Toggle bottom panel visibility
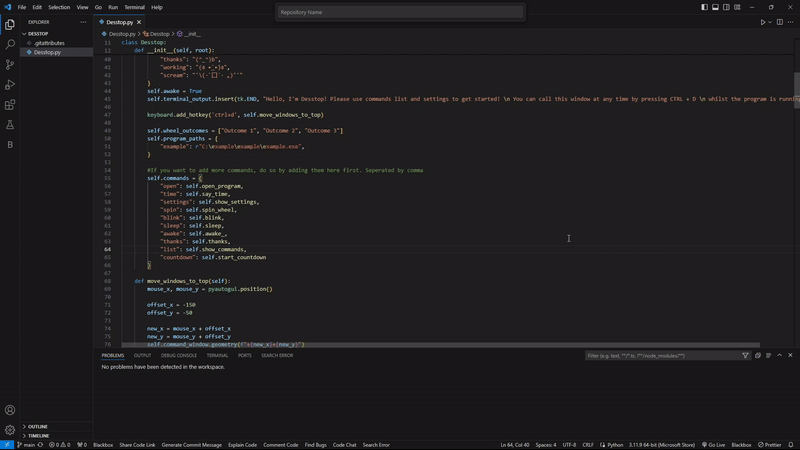This screenshot has height=450, width=800. [x=715, y=7]
